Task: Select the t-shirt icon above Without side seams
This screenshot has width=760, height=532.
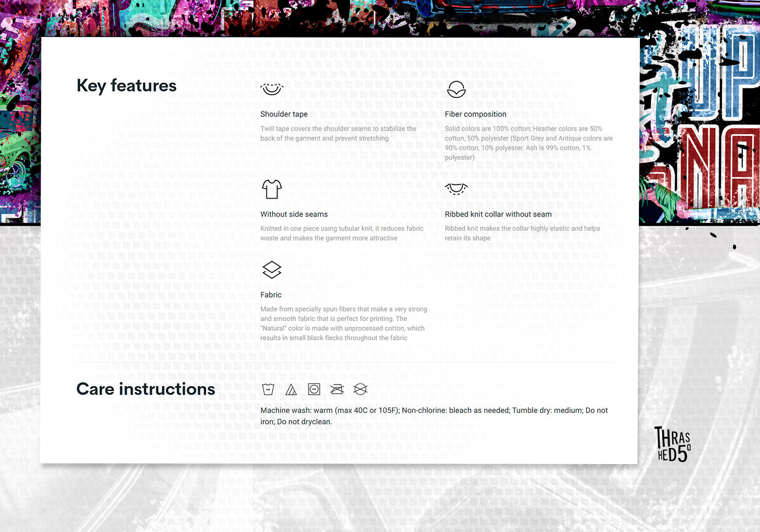Action: click(x=272, y=189)
